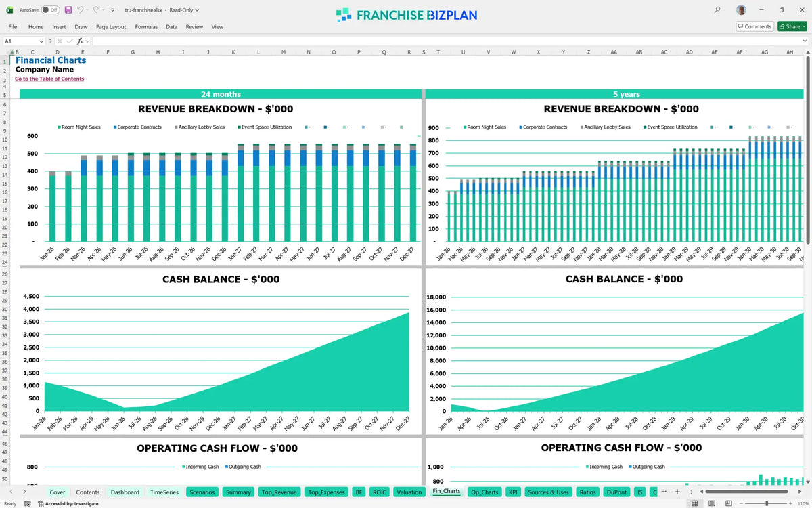This screenshot has height=508, width=812.
Task: Open the Page Layout ribbon tab
Action: point(111,27)
